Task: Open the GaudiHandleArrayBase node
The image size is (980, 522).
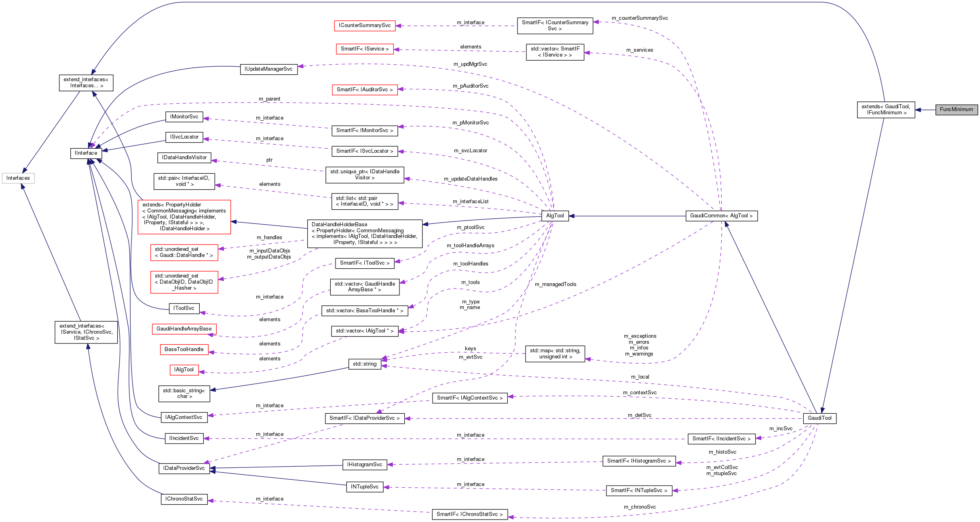Action: tap(185, 329)
